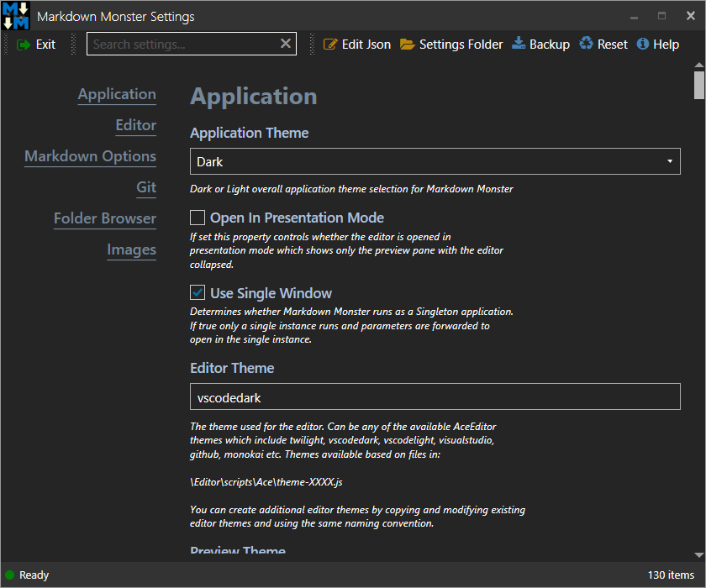This screenshot has width=706, height=588.
Task: Click the green Ready status indicator
Action: pyautogui.click(x=9, y=575)
